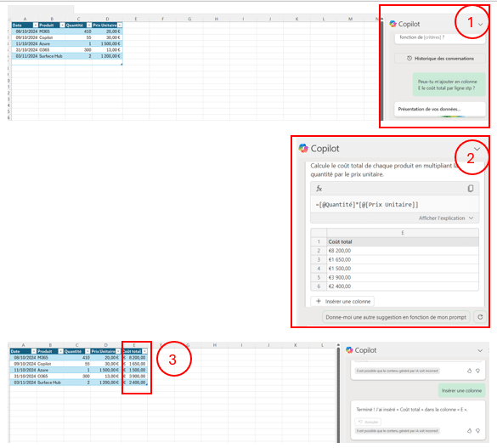497x448 pixels.
Task: Select quantity 300 cell in lower spreadsheet
Action: tap(77, 377)
